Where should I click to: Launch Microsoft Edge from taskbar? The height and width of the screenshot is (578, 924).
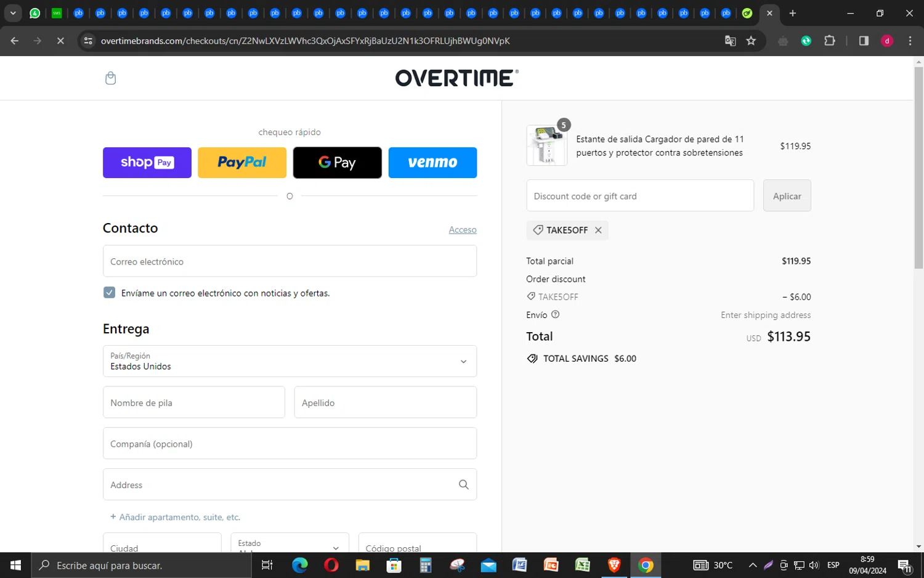point(300,565)
